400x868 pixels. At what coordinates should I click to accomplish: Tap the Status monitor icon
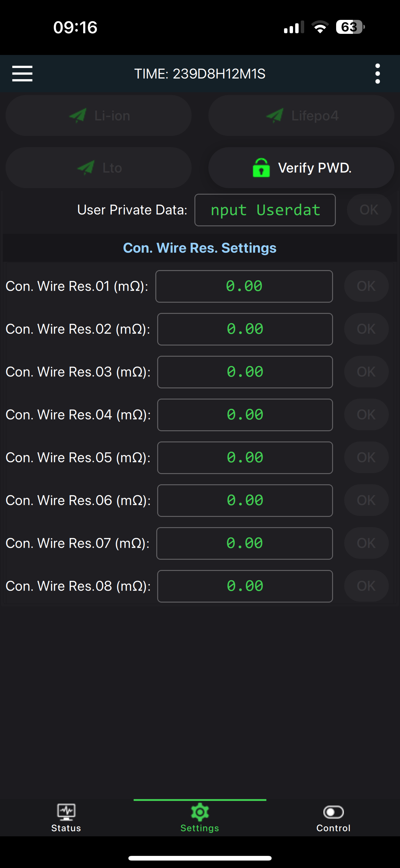pos(66,811)
